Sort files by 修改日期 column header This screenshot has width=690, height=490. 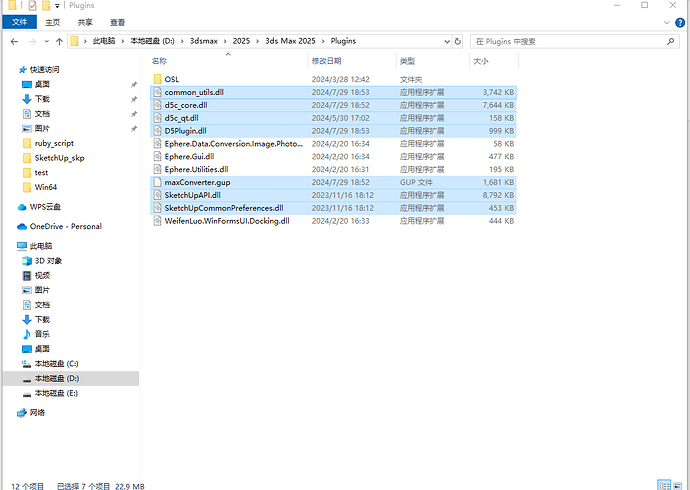[x=328, y=61]
